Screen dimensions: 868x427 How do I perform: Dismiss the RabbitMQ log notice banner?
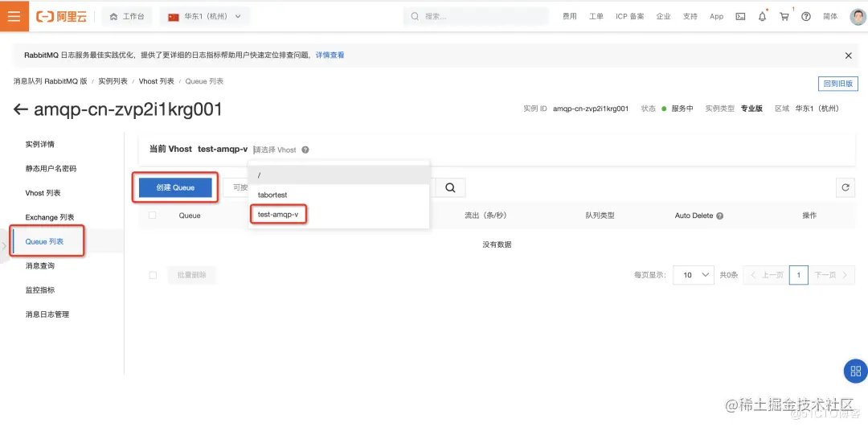pos(848,55)
